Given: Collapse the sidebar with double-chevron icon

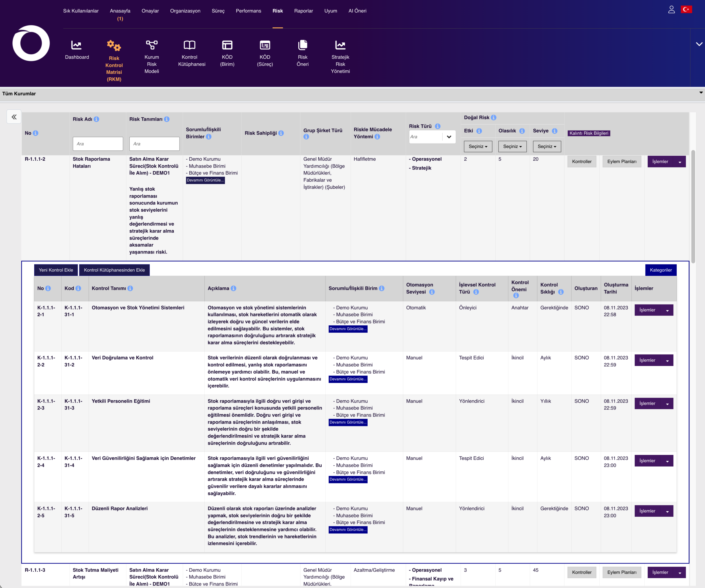Looking at the screenshot, I should coord(14,117).
